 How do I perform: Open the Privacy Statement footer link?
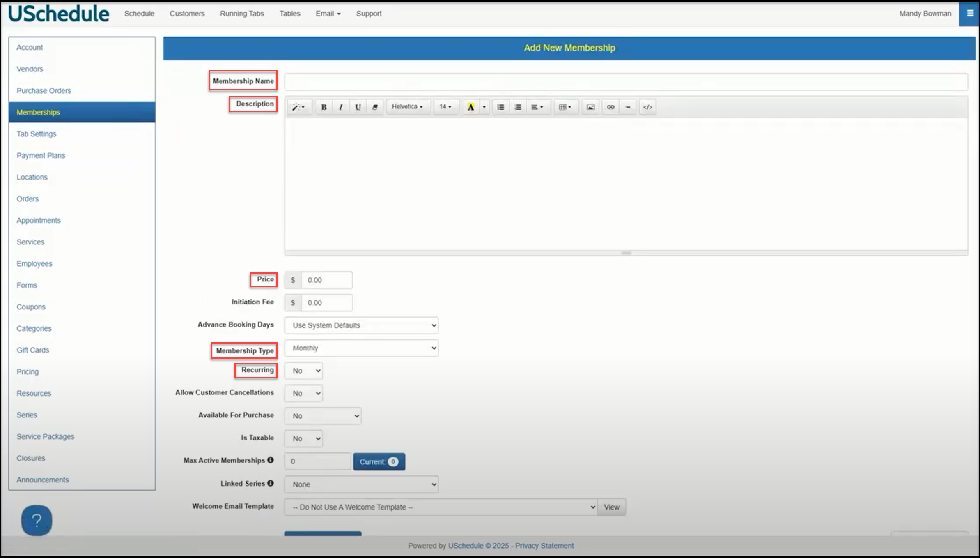544,546
